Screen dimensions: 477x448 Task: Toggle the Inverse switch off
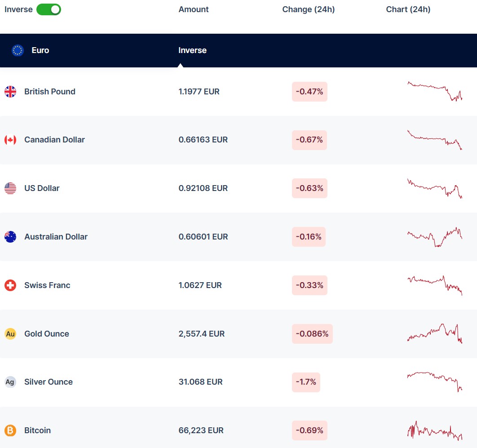pyautogui.click(x=49, y=9)
